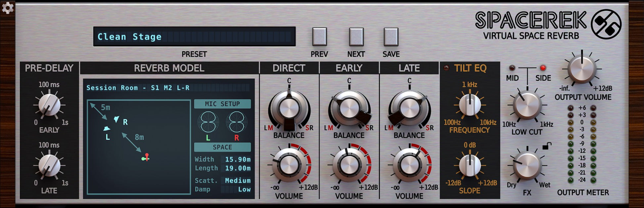Select the sound source marker in room
644x208 pixels.
[146, 158]
